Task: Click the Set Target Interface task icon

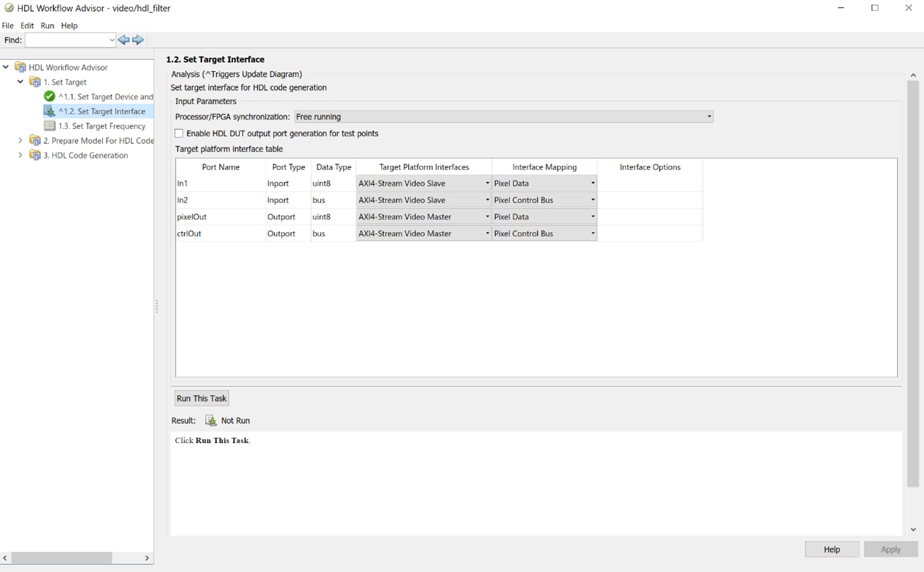Action: (50, 111)
